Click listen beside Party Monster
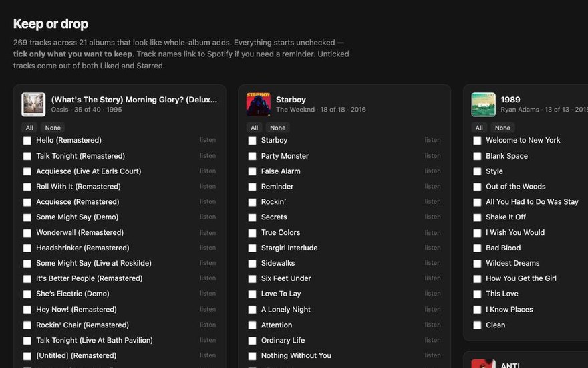This screenshot has width=588, height=368. point(433,155)
